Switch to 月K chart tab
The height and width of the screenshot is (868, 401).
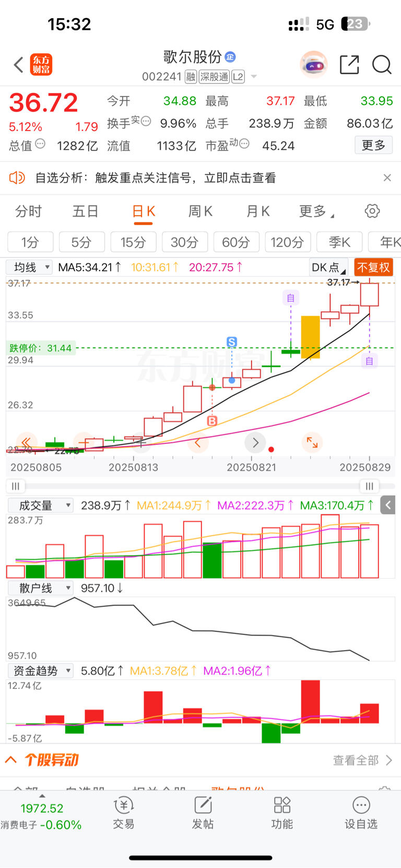coord(258,211)
